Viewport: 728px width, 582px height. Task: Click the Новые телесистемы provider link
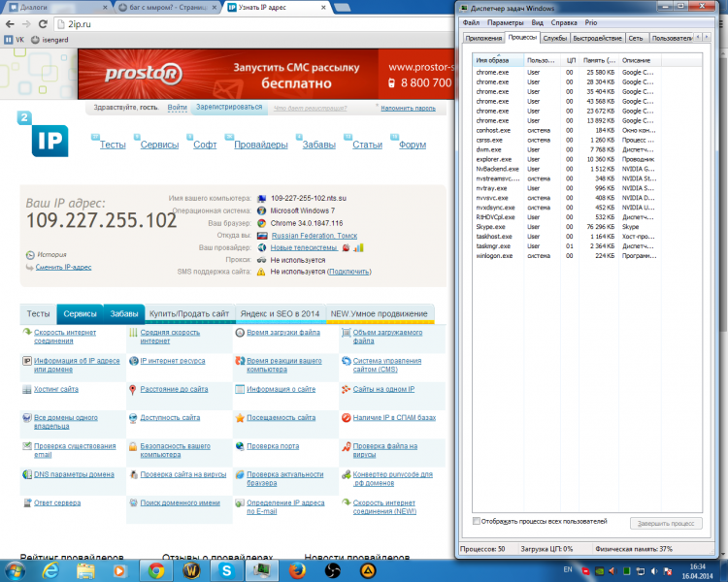point(304,248)
